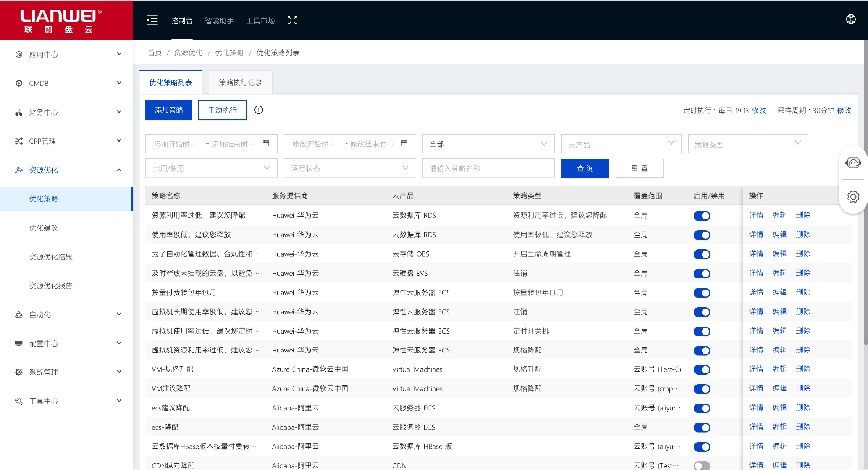Image resolution: width=868 pixels, height=470 pixels.
Task: Open the language globe icon
Action: 851,19
